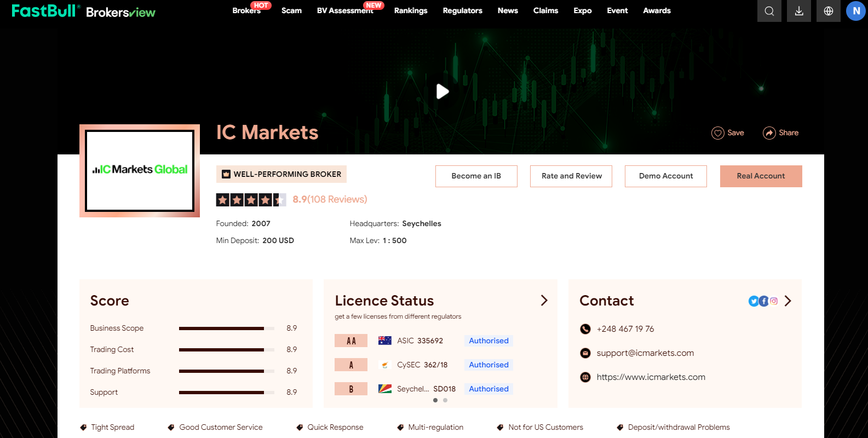This screenshot has width=868, height=438.
Task: Switch to second licence carousel dot
Action: pos(445,400)
